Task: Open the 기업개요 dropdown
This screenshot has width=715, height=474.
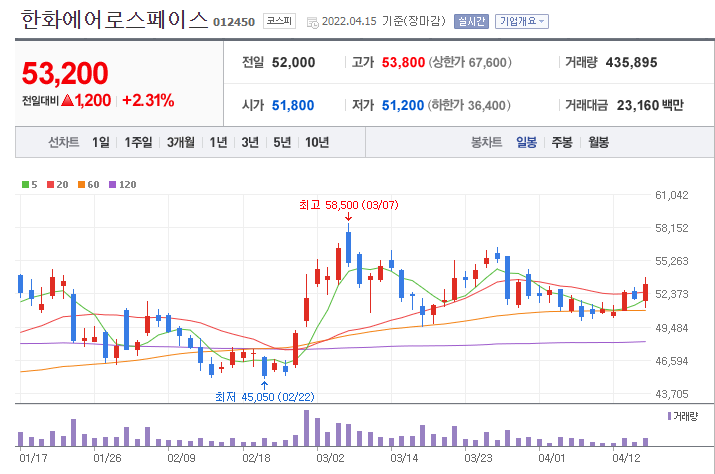Action: [x=522, y=21]
